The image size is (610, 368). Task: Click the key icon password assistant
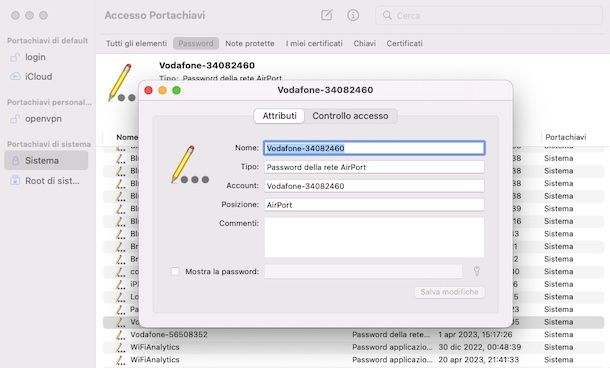click(477, 271)
